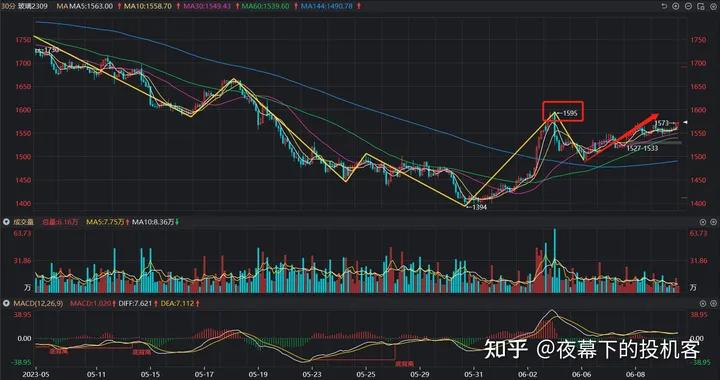The height and width of the screenshot is (380, 720).
Task: Click the zoom-in plus circle icon
Action: pos(675,6)
